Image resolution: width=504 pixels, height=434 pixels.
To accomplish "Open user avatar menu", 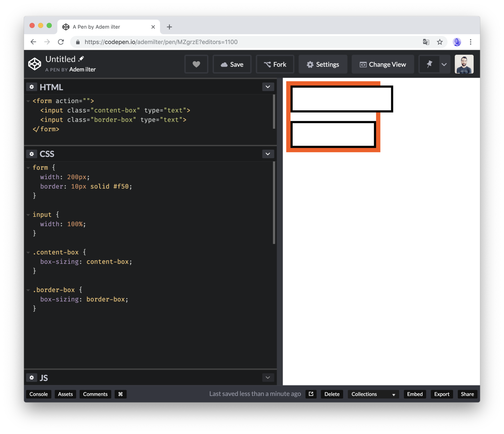I will click(x=464, y=64).
